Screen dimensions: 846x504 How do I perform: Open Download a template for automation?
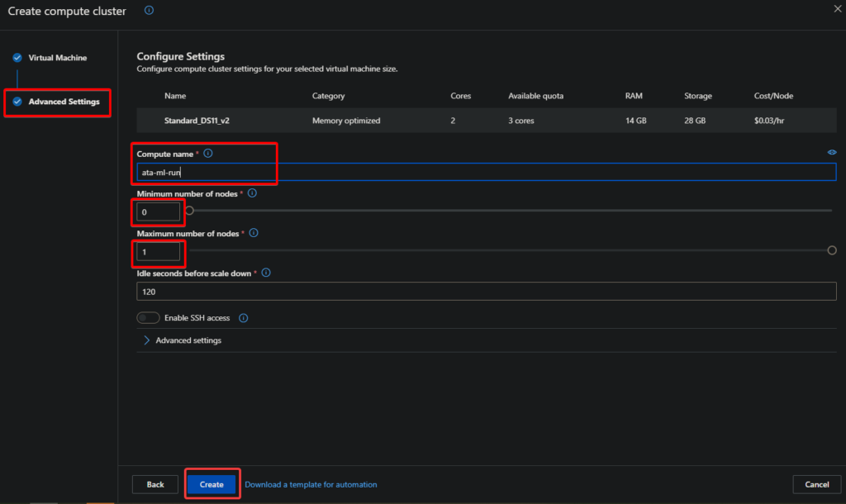tap(311, 483)
